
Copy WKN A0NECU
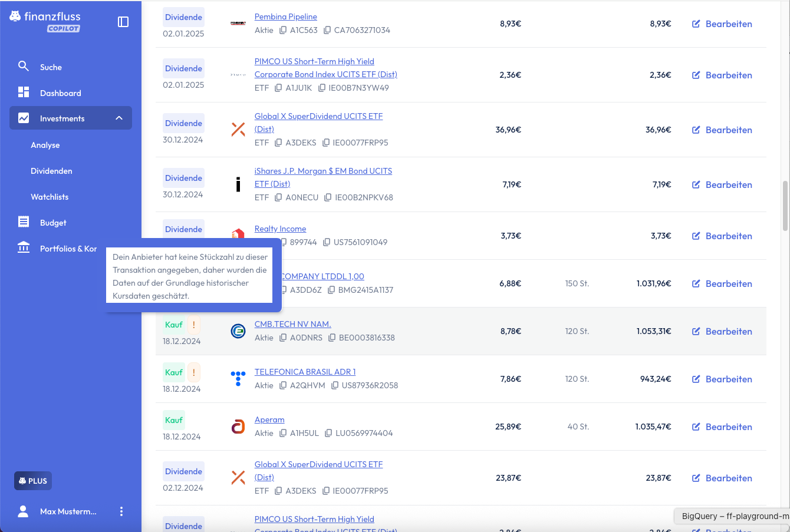pos(279,197)
